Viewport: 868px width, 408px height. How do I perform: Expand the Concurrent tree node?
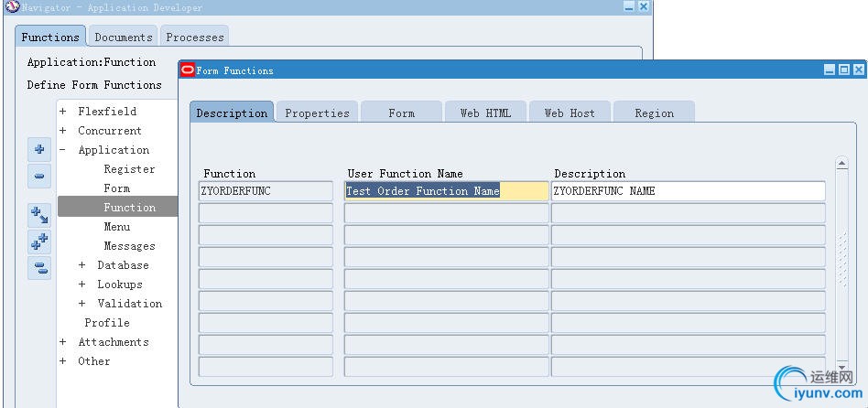tap(62, 131)
